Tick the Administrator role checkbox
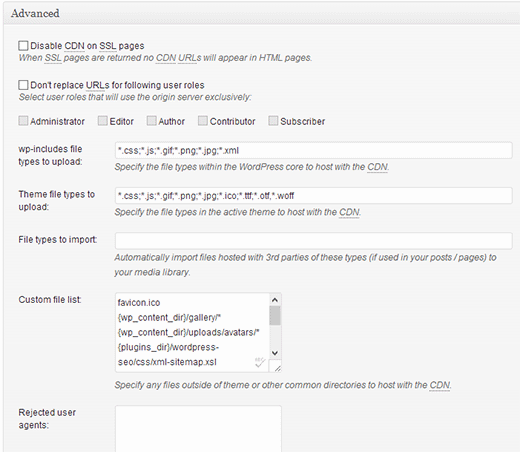Viewport: 520px width, 452px height. [23, 121]
